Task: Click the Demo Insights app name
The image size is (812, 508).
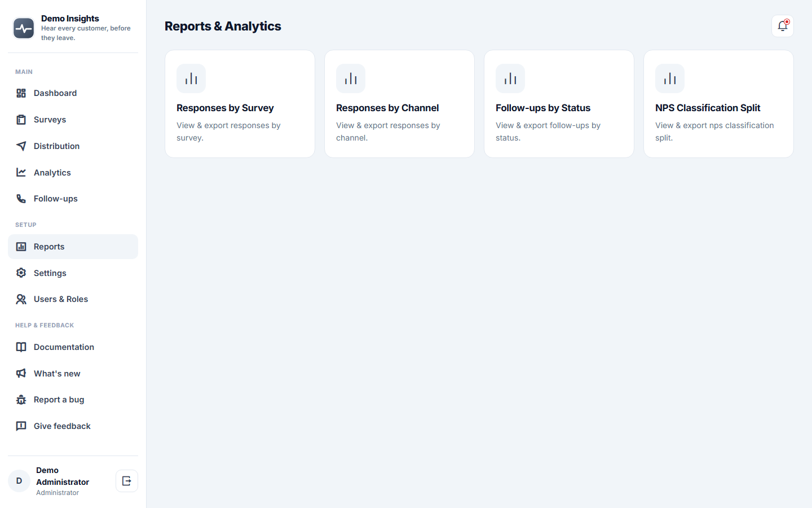Action: [x=70, y=19]
